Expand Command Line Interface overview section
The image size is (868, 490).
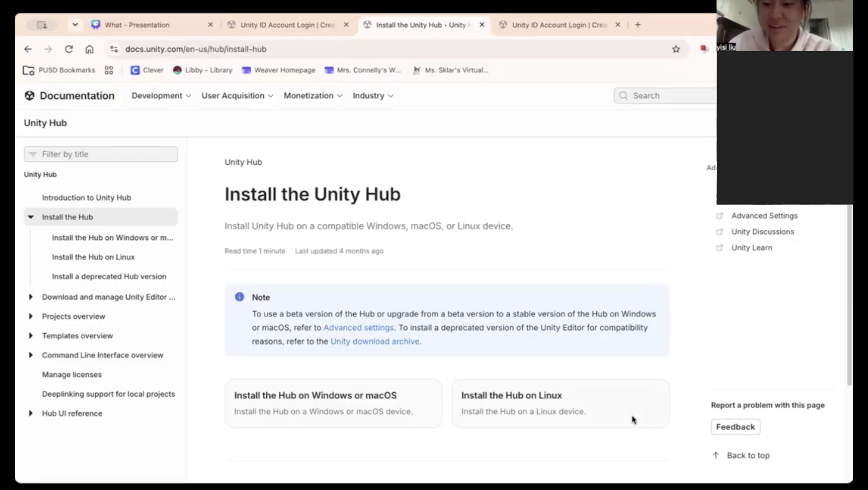pos(31,355)
